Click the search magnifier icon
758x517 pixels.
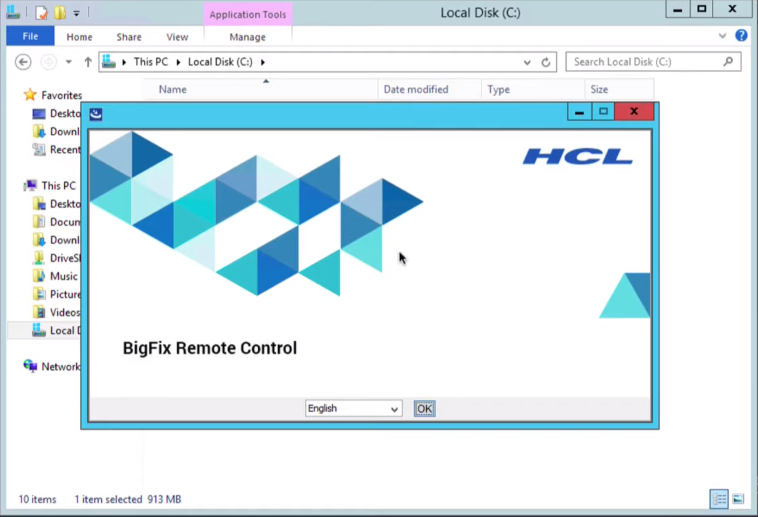click(728, 61)
